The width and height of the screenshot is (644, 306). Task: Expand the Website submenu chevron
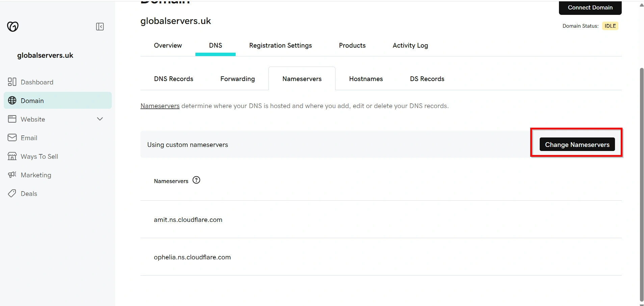coord(100,119)
